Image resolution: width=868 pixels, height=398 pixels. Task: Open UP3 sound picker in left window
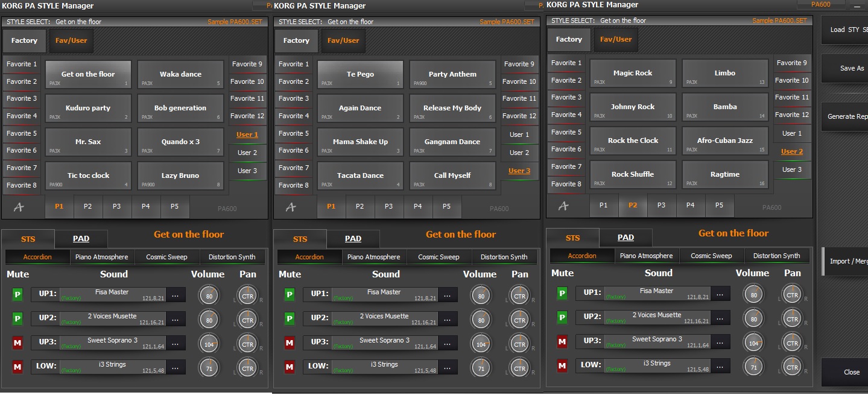pos(176,344)
